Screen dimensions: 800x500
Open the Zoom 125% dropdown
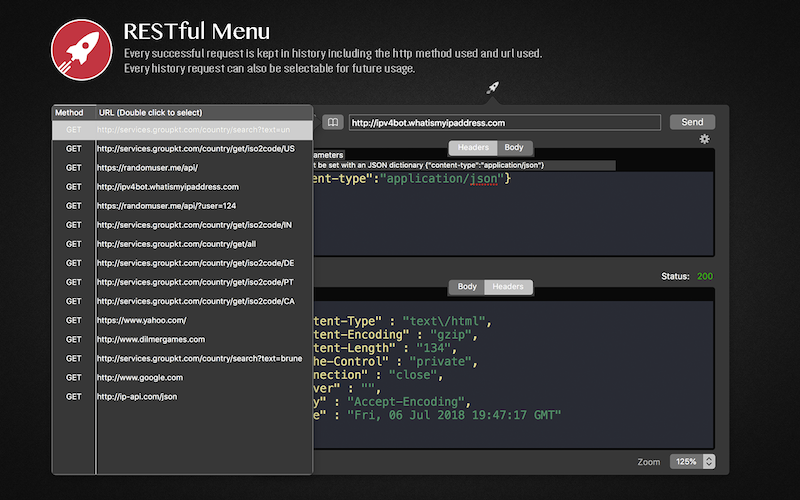(694, 462)
